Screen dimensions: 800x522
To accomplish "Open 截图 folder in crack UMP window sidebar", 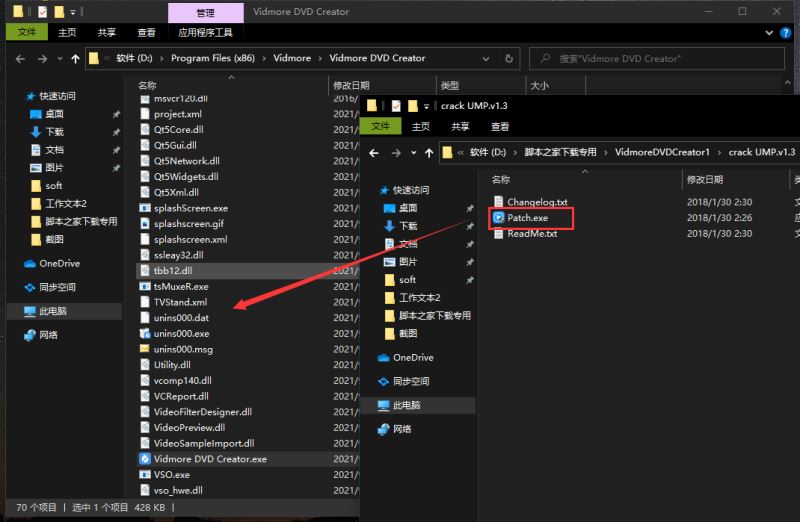I will (401, 334).
